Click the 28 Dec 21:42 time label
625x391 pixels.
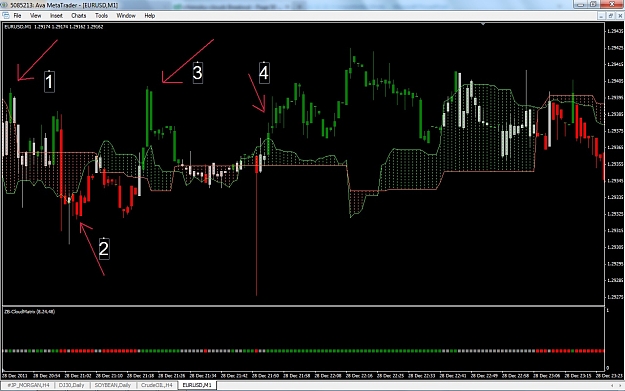234,376
